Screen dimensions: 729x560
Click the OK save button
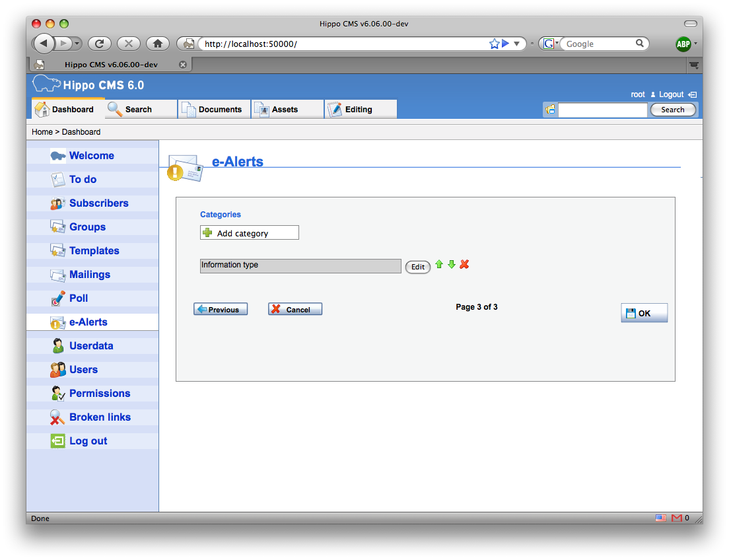(644, 313)
